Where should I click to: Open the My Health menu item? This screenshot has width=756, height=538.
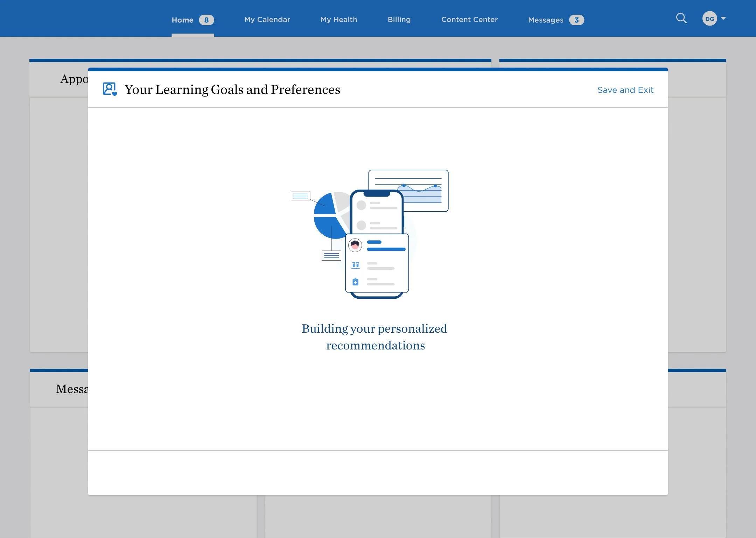pos(338,20)
